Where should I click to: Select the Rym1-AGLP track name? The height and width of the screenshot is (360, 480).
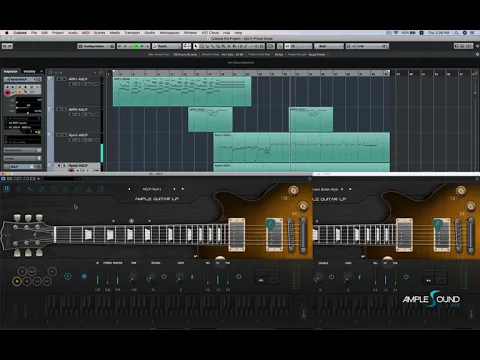tap(78, 135)
